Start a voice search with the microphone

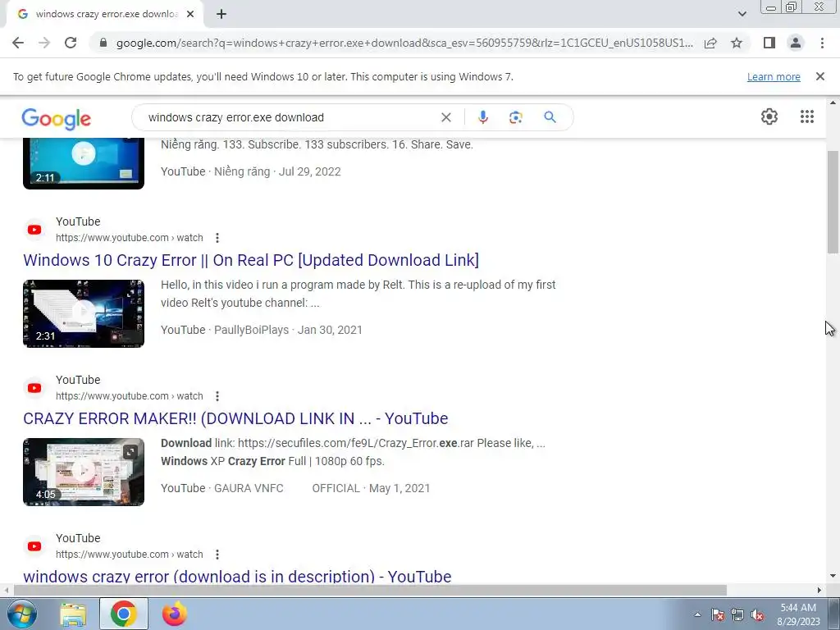point(482,117)
